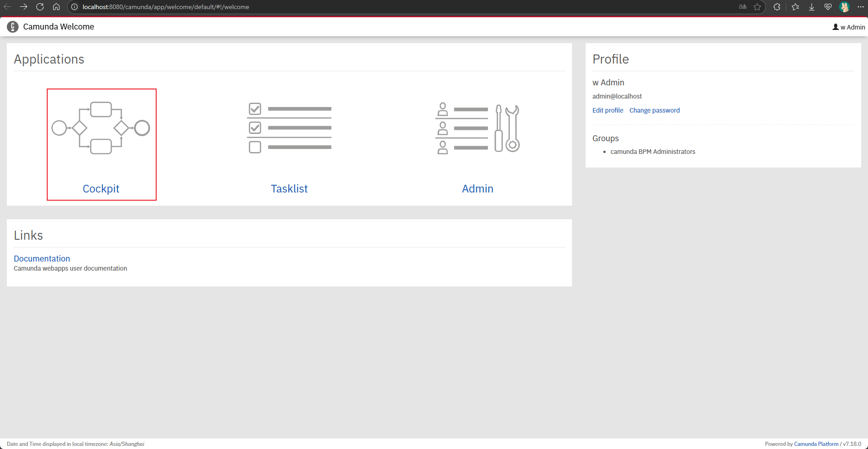Click the Change password link
This screenshot has width=868, height=449.
click(654, 110)
